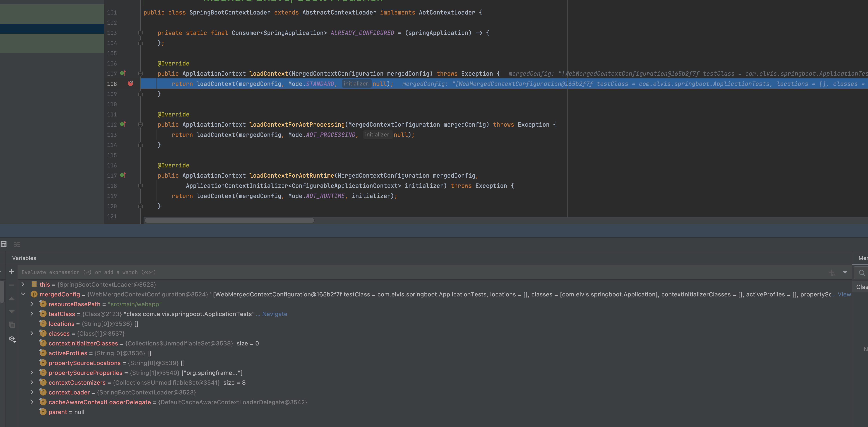Click the View link for mergedConfig value

844,294
